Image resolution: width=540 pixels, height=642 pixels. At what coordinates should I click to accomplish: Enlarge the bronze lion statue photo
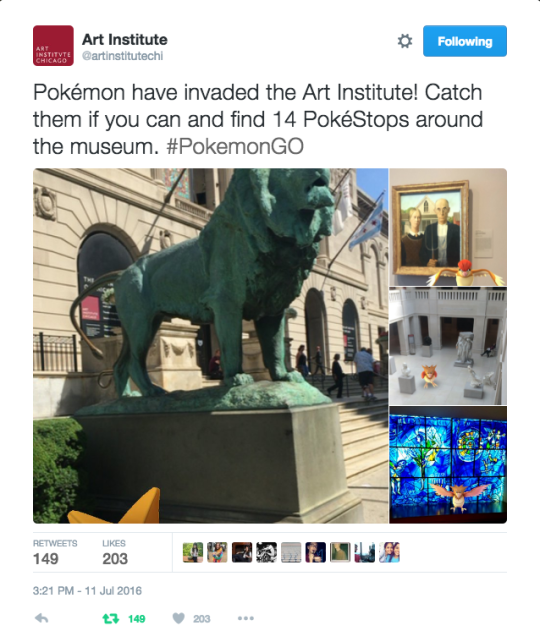coord(210,346)
